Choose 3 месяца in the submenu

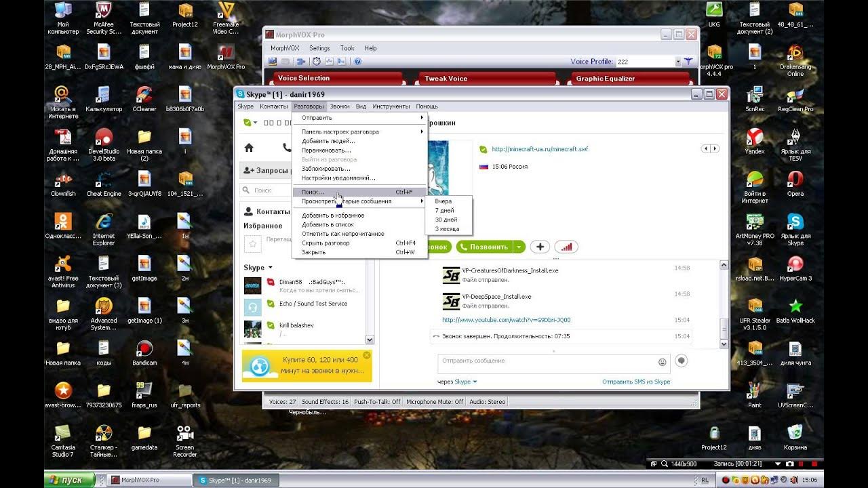click(x=446, y=229)
